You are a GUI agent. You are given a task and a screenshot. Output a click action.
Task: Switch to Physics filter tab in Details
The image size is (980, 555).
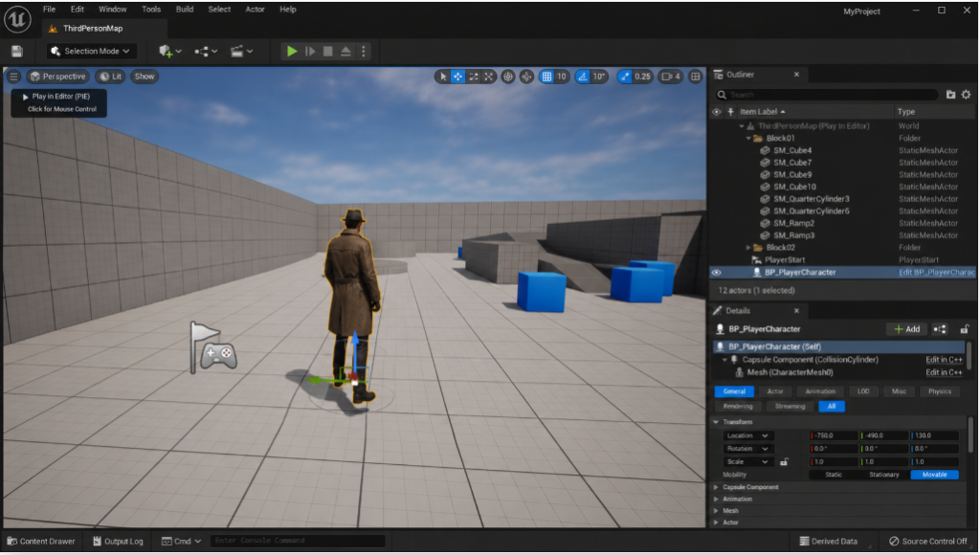click(x=940, y=391)
